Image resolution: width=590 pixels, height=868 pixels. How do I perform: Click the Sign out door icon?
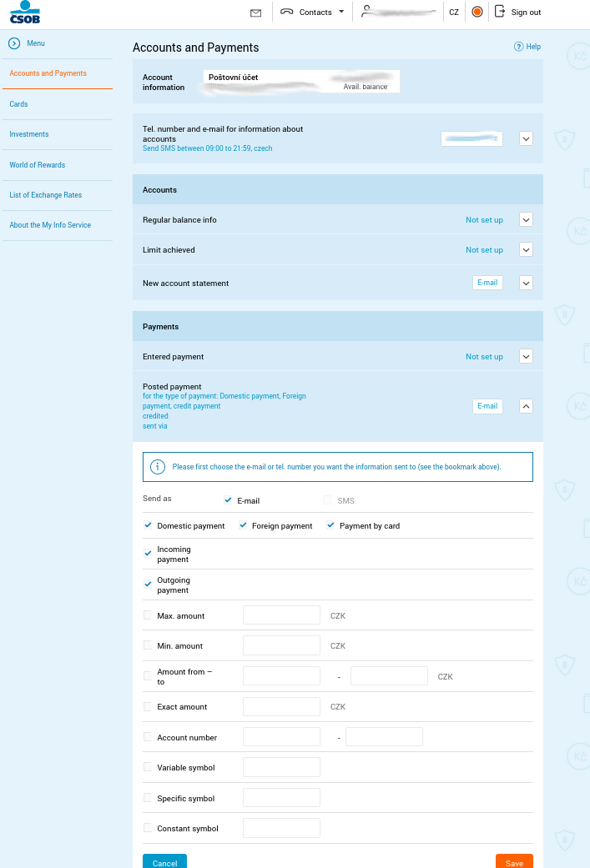[500, 12]
